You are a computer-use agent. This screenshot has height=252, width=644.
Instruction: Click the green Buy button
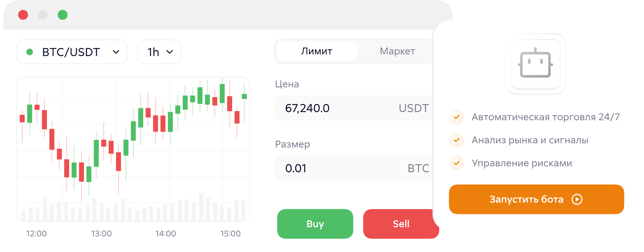[315, 224]
